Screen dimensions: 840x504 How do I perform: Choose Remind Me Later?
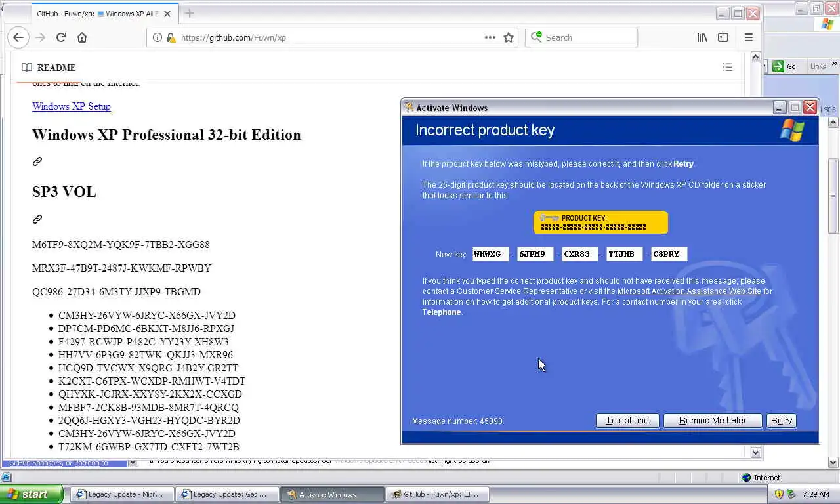pyautogui.click(x=713, y=421)
